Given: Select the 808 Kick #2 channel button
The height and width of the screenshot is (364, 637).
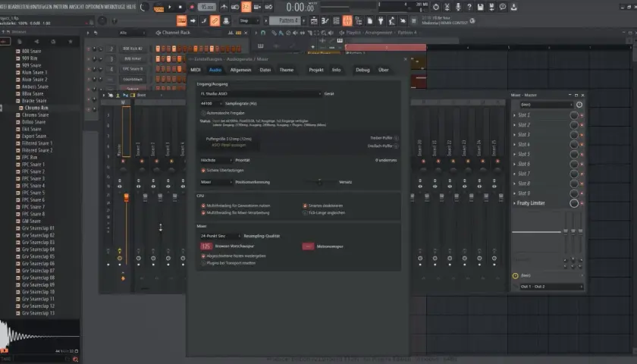Looking at the screenshot, I should pos(133,49).
